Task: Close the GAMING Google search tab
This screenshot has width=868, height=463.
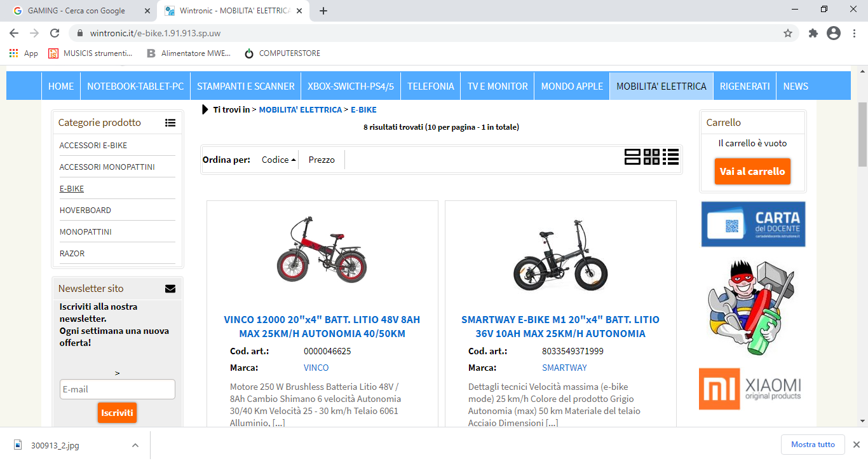Action: tap(147, 11)
